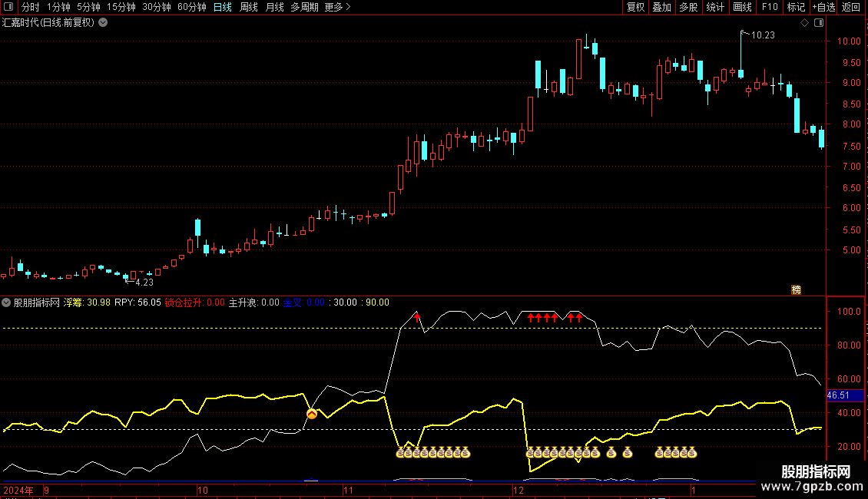Open the 画线 drawing tools
The image size is (868, 499).
[x=742, y=7]
